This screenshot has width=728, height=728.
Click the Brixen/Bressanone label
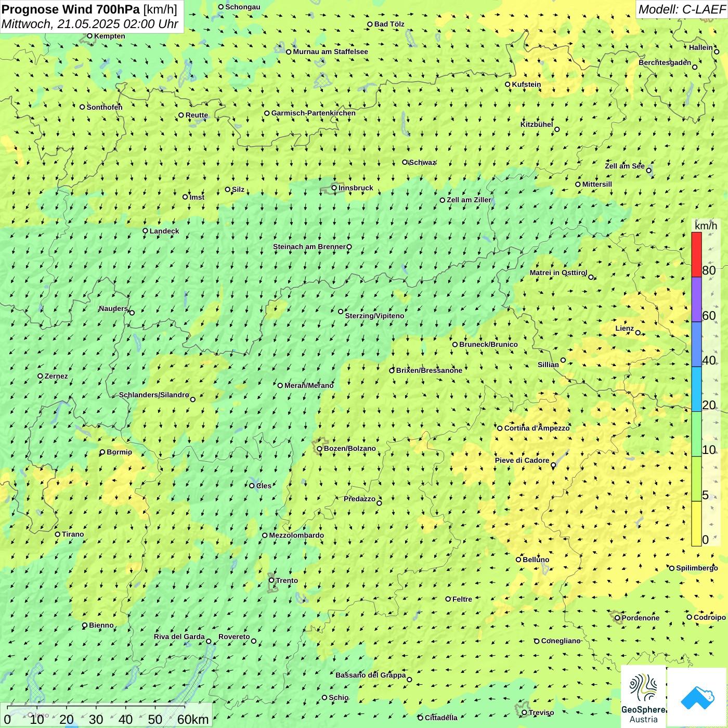[429, 370]
